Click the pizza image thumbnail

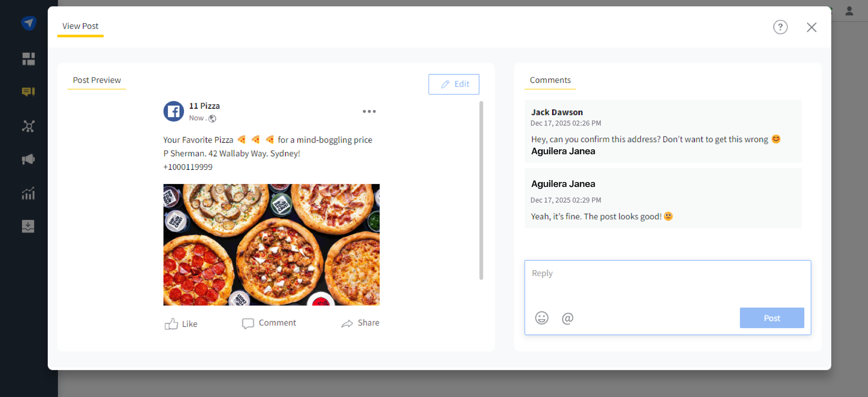[271, 244]
